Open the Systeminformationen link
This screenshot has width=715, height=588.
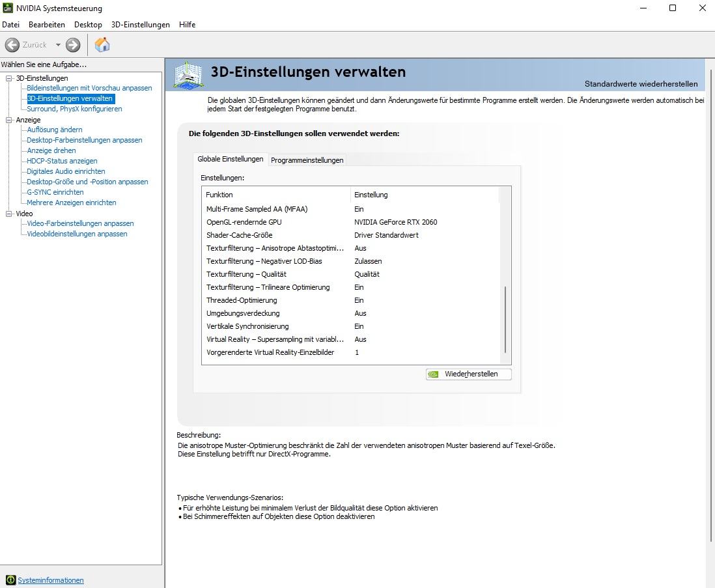coord(51,580)
